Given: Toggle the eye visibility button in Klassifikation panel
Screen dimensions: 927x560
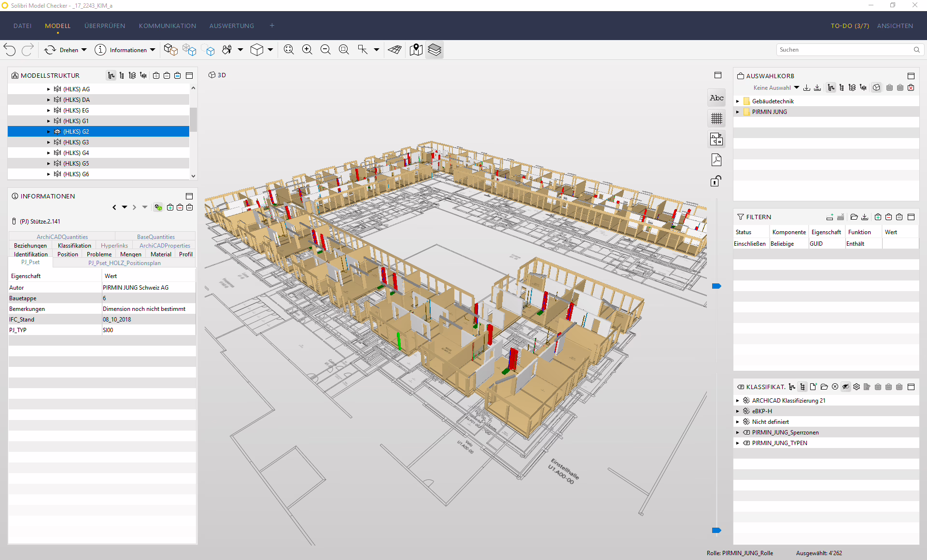Looking at the screenshot, I should tap(845, 387).
